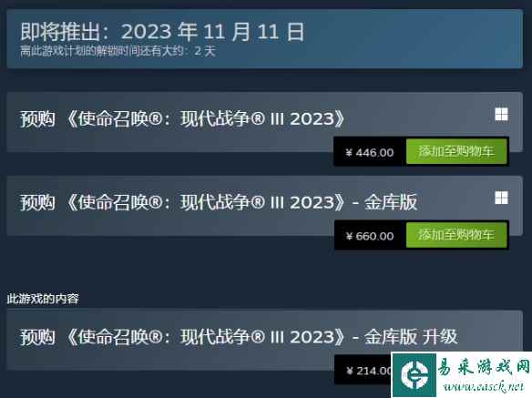
Task: Select the 金库版 pre-purchase title text
Action: point(219,202)
